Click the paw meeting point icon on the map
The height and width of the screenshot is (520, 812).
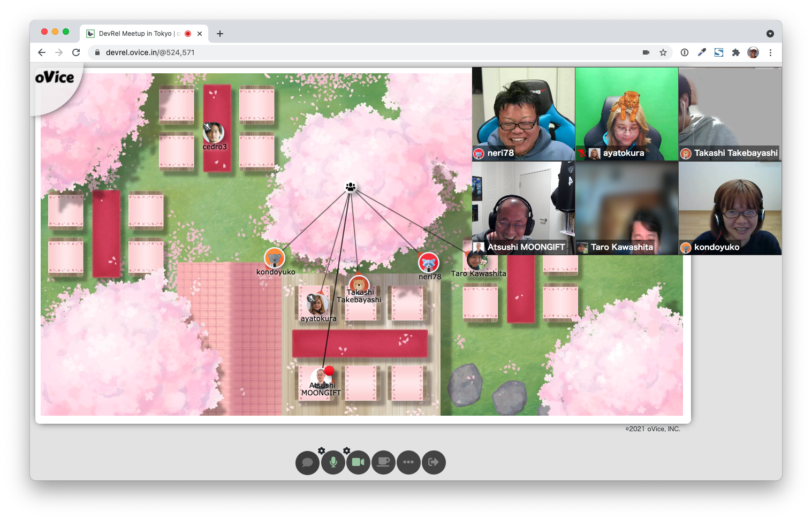coord(351,187)
